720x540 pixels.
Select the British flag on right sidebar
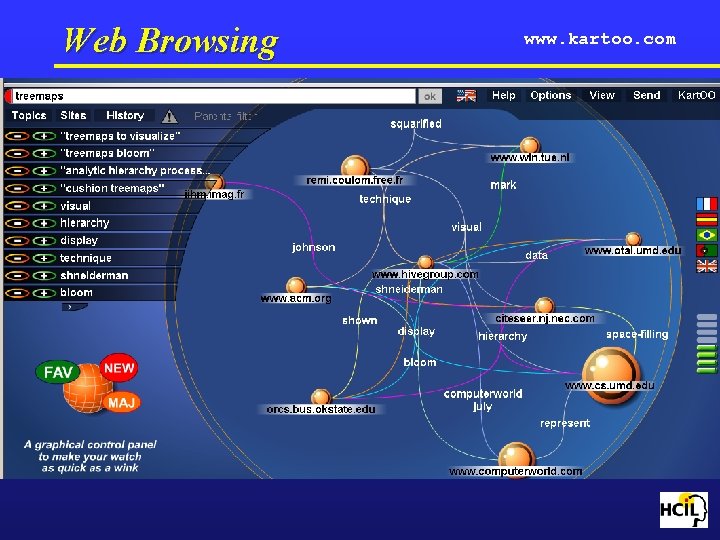[x=707, y=266]
